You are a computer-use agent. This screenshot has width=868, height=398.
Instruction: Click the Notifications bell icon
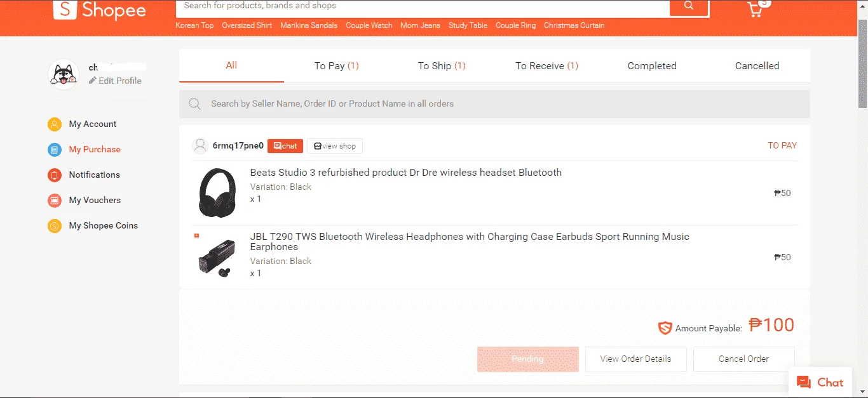tap(55, 175)
